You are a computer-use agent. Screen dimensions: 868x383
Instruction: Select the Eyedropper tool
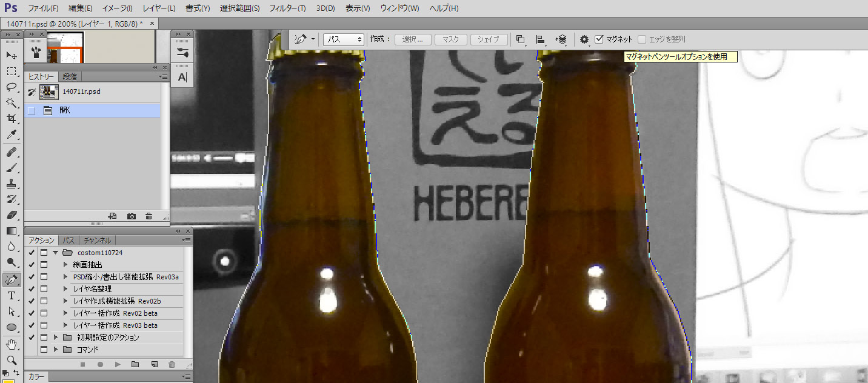tap(12, 134)
